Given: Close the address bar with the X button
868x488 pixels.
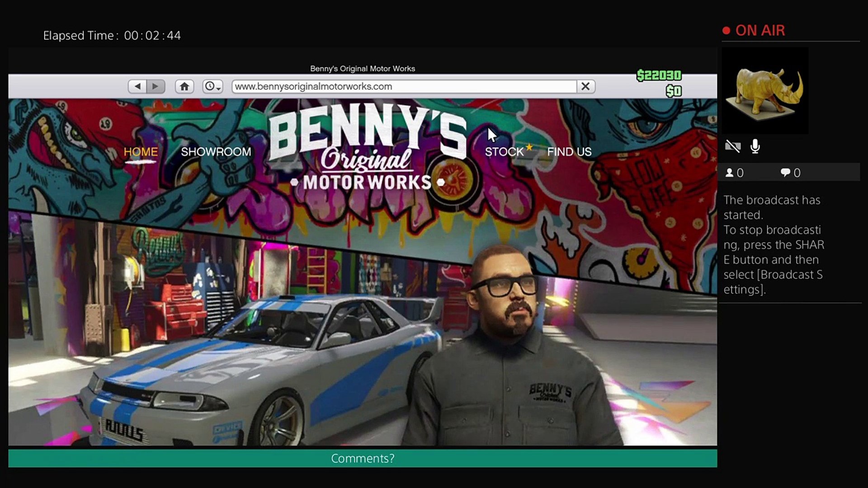Looking at the screenshot, I should click(x=585, y=86).
